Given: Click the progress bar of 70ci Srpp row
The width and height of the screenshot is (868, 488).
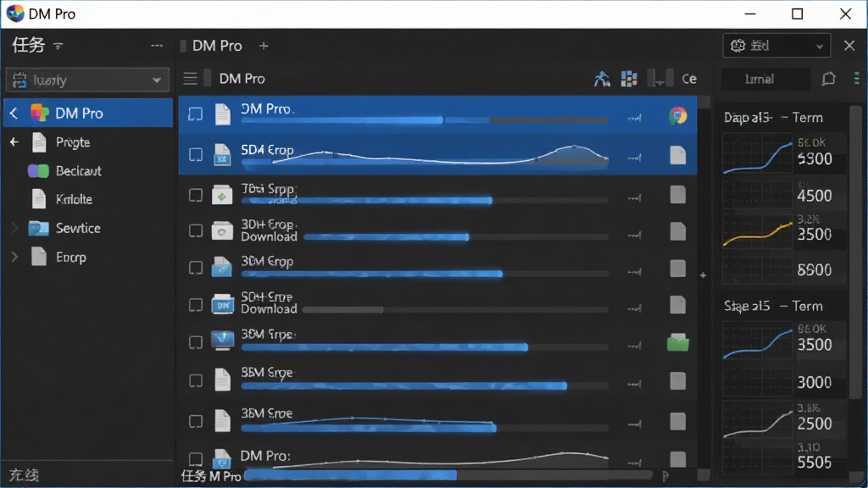Looking at the screenshot, I should [x=426, y=200].
